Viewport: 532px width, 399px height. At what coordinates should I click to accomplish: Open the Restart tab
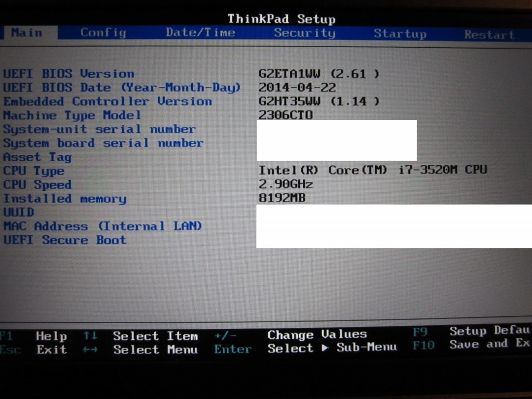[x=489, y=35]
